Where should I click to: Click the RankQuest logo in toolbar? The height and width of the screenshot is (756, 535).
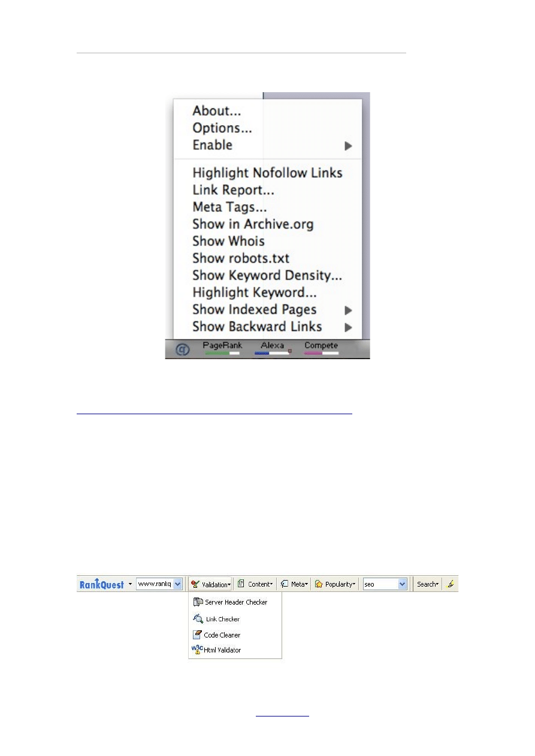(102, 584)
